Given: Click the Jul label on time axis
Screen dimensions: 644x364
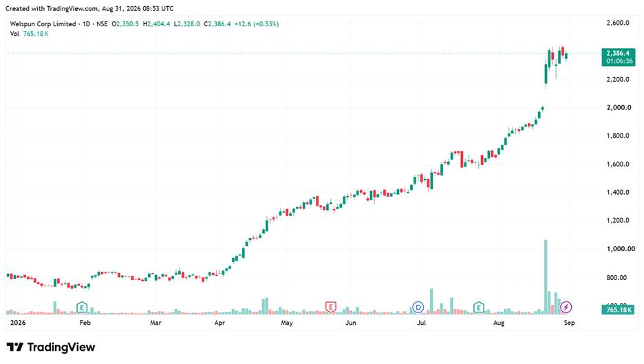Looking at the screenshot, I should pyautogui.click(x=421, y=323).
